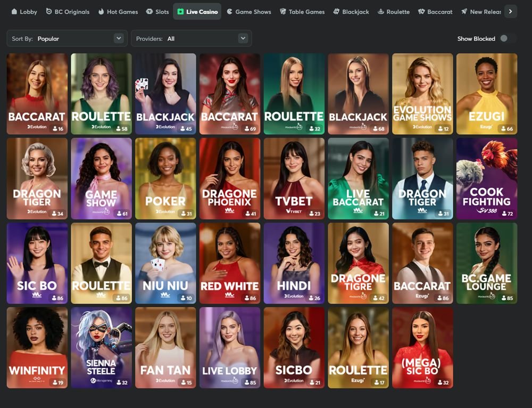
Task: Open the Evolution Game Shows tile
Action: point(422,94)
